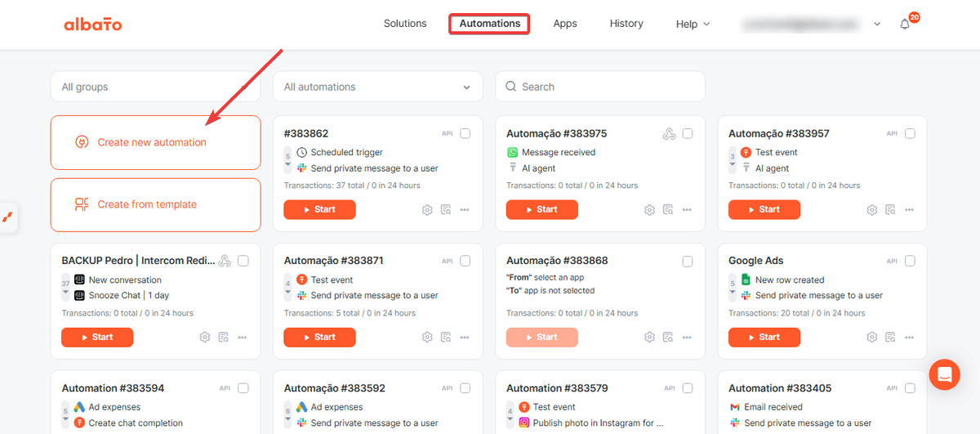
Task: Open log icon on card #383862
Action: [x=446, y=210]
